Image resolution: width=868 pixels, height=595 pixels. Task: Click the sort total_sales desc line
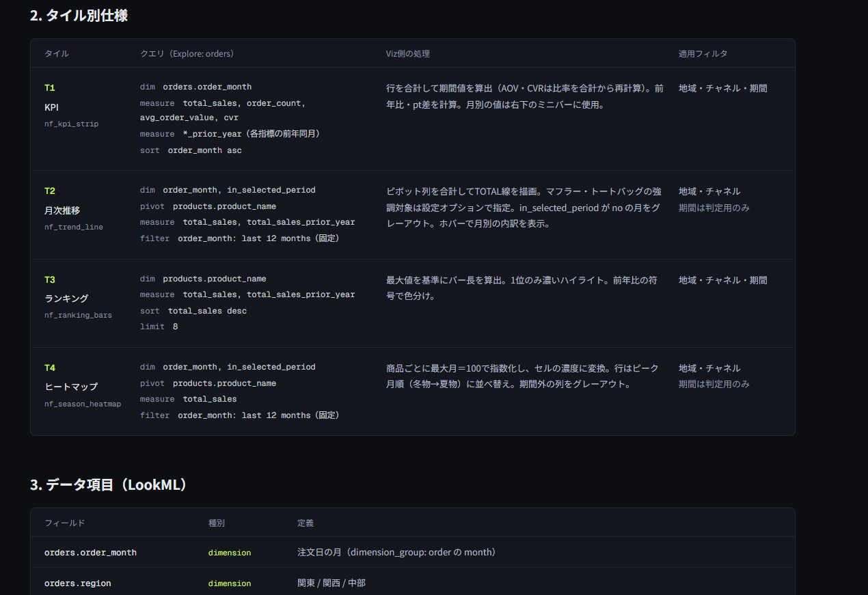pos(193,311)
